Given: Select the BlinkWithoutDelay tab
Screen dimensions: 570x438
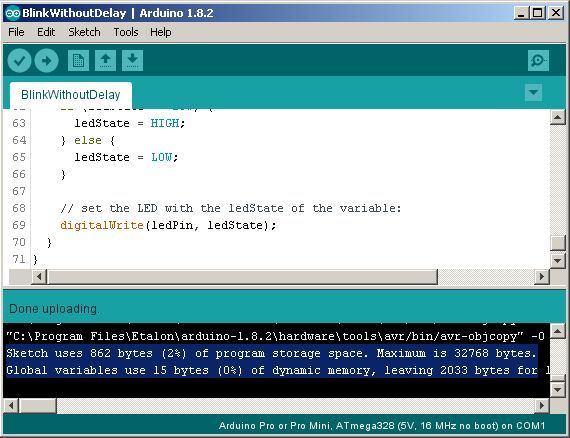Looking at the screenshot, I should [x=71, y=95].
